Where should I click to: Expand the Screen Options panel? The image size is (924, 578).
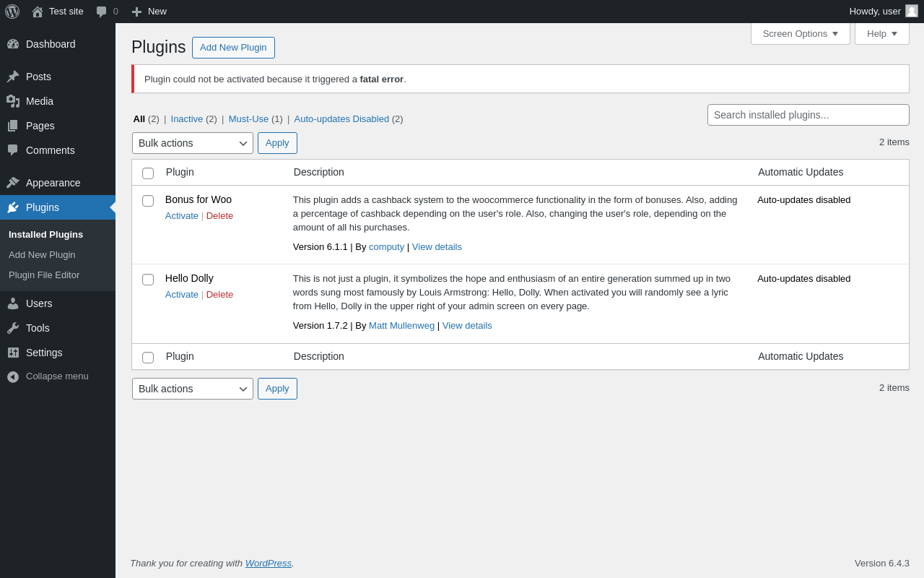[x=800, y=33]
